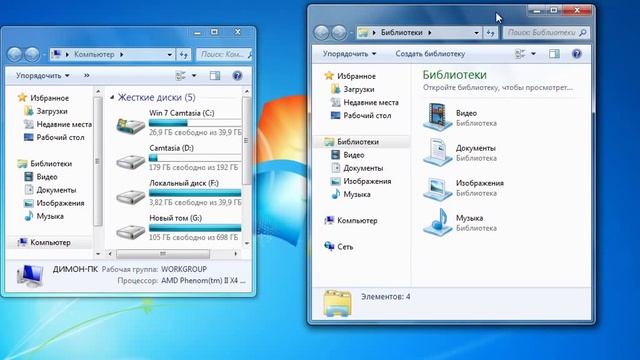Click Элементов: 4 status text
640x360 pixels.
tap(385, 297)
